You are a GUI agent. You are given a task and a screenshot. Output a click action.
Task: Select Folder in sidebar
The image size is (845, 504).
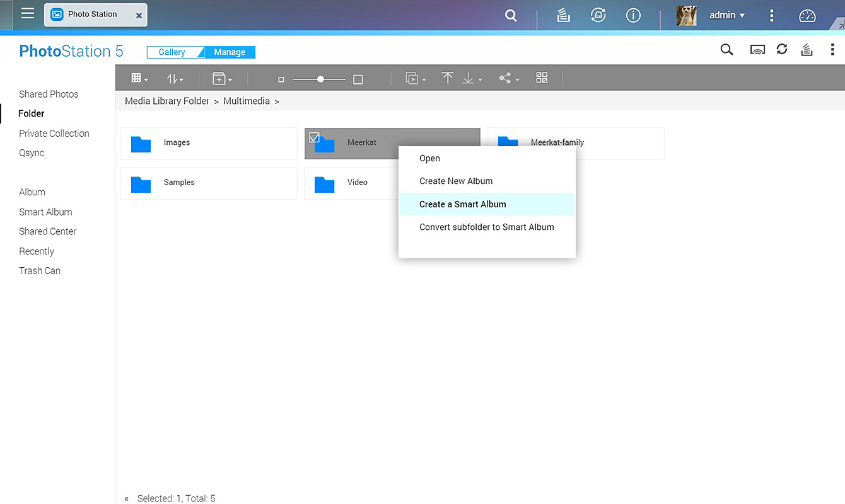(32, 113)
